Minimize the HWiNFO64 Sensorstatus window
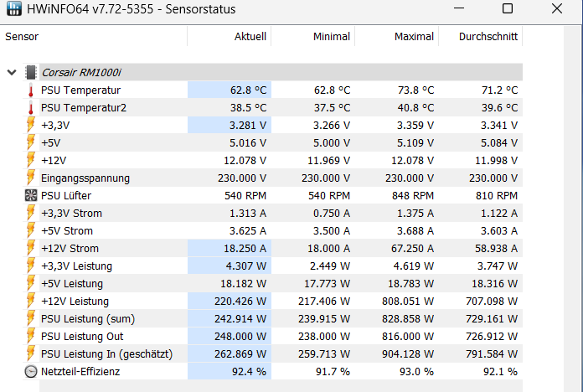Screen dimensions: 583x392 coord(459,8)
